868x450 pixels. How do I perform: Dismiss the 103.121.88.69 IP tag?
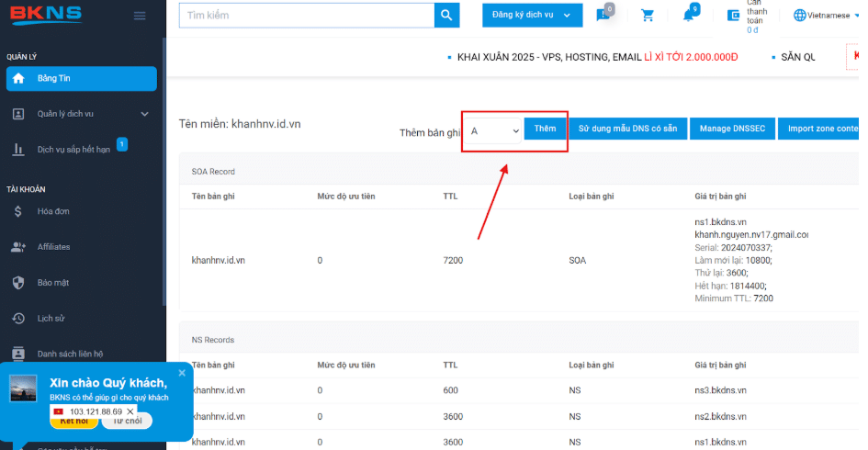click(130, 411)
